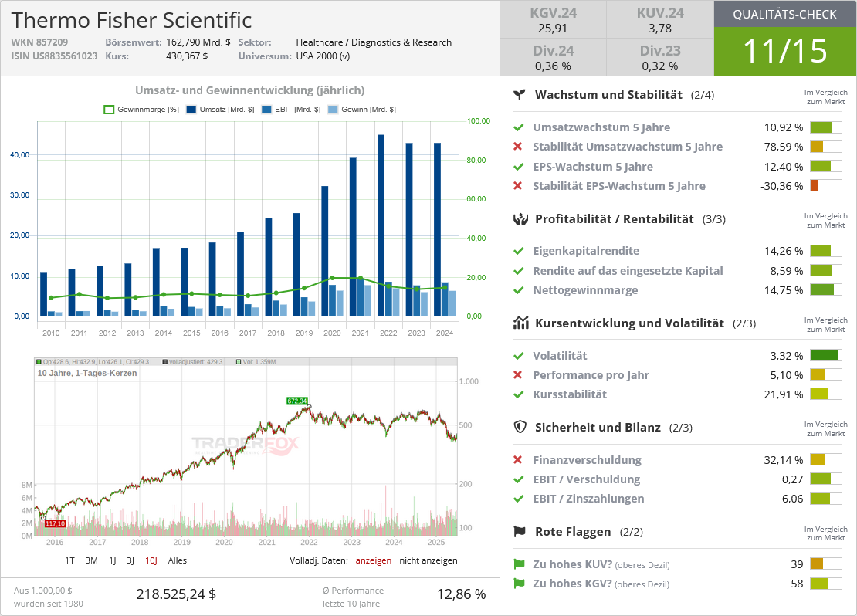Toggle Gewinn [Mrd. $] legend entry
This screenshot has width=857, height=616.
362,110
